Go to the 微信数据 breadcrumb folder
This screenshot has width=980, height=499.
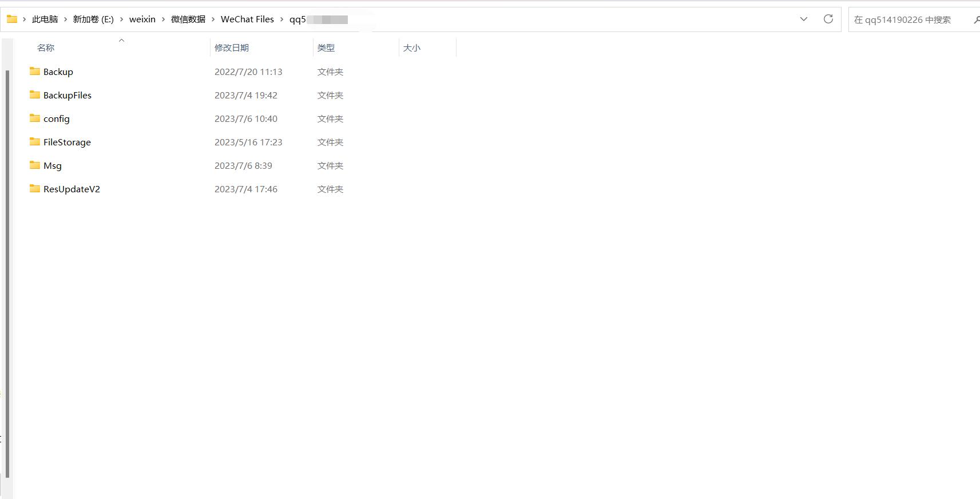point(188,19)
